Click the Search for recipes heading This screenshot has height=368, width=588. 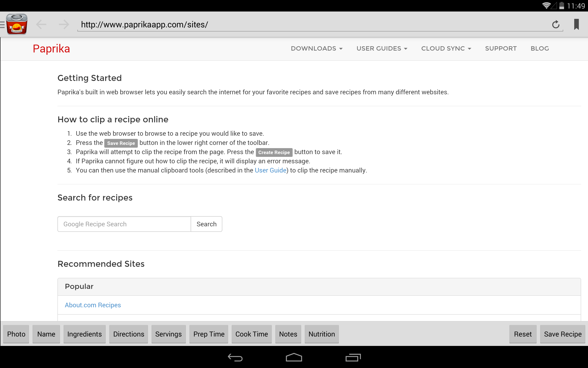tap(95, 198)
